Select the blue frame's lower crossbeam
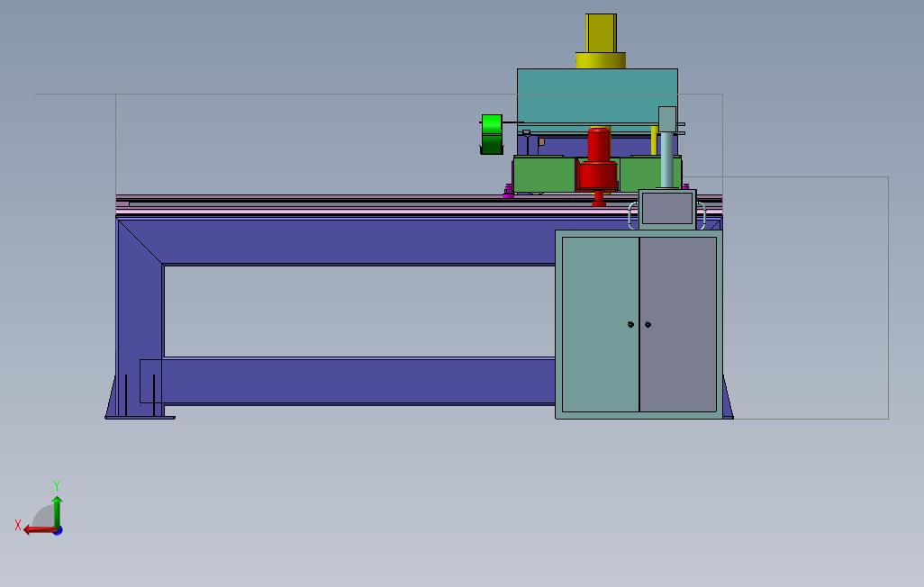Image resolution: width=924 pixels, height=587 pixels. (358, 381)
